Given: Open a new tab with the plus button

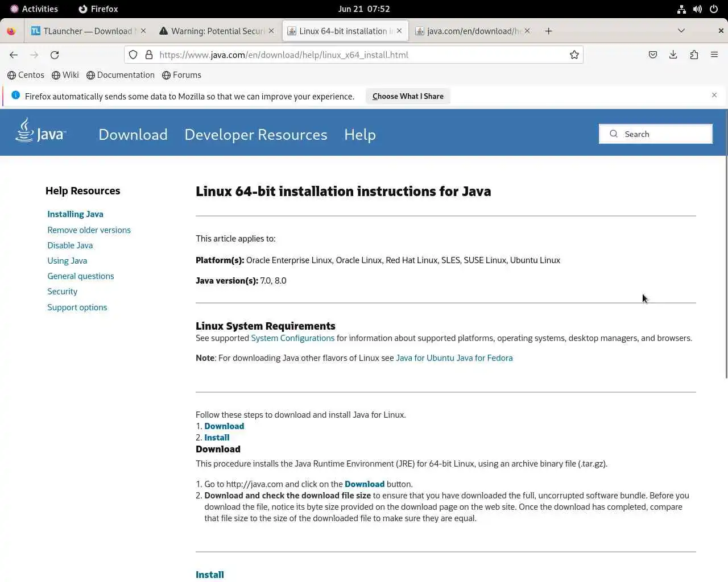Looking at the screenshot, I should coord(548,31).
